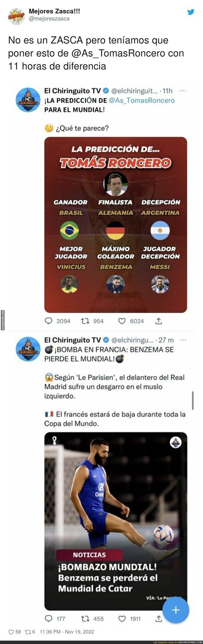203x644 pixels.
Task: Open options menu on the 27 m tweet
Action: [x=183, y=340]
